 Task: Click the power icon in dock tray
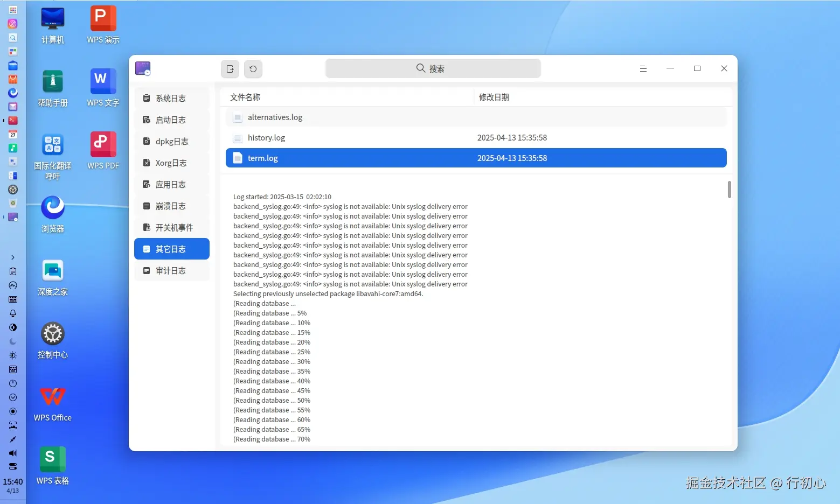[x=13, y=383]
